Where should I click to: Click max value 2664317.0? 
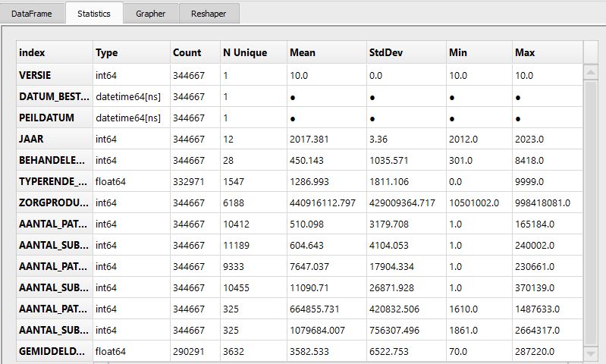[x=537, y=331]
